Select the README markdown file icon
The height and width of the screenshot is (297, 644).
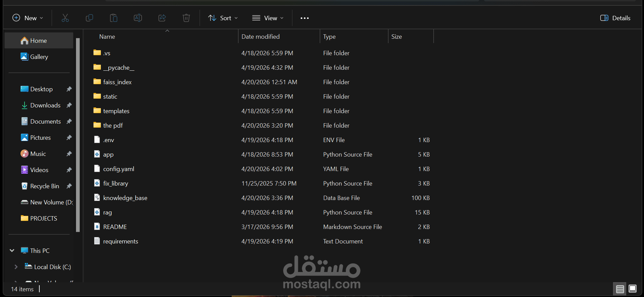(x=97, y=226)
